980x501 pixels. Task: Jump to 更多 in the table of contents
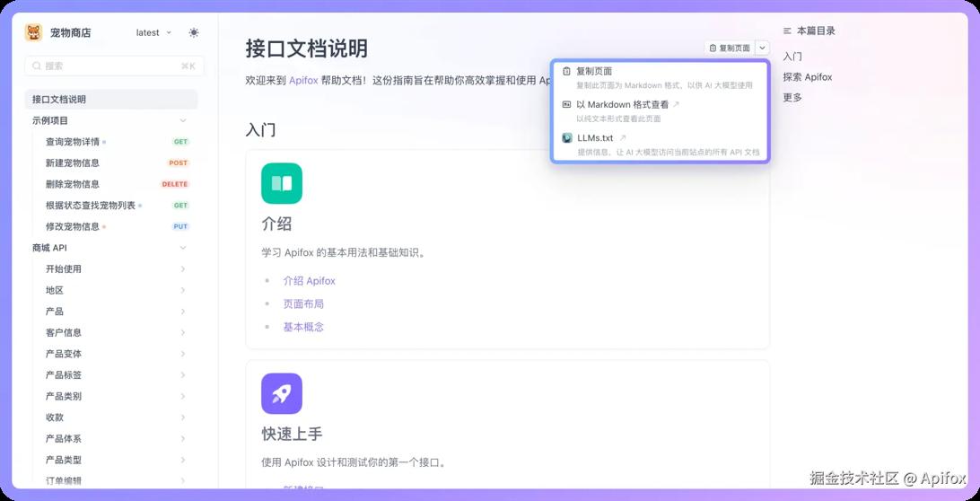(792, 98)
